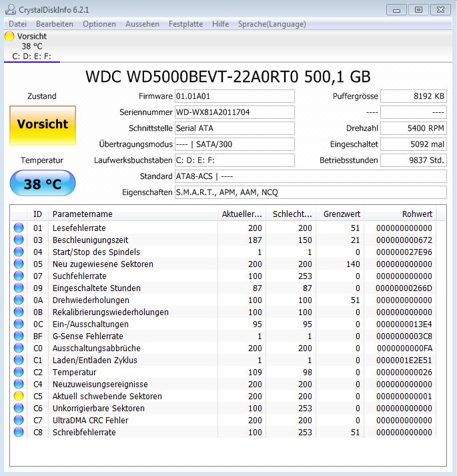Click the Laufwerksbuchstaben field
The width and height of the screenshot is (457, 476).
point(235,160)
